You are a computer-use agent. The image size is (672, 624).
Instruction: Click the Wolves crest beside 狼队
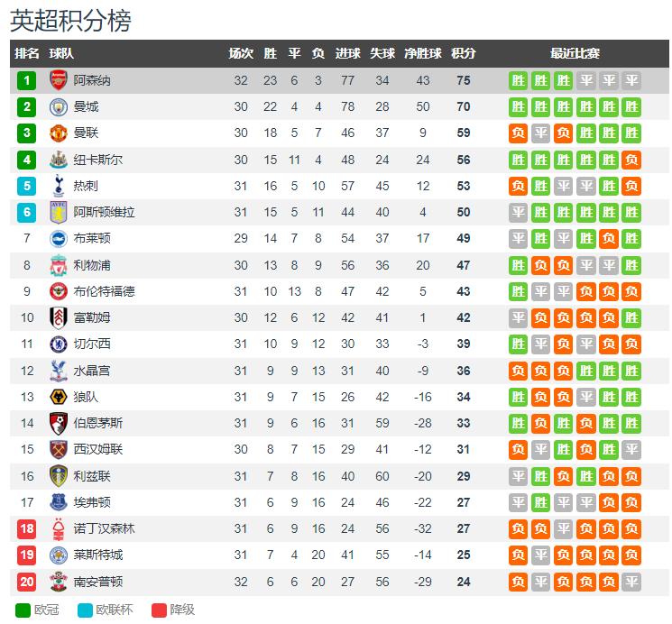(x=59, y=397)
